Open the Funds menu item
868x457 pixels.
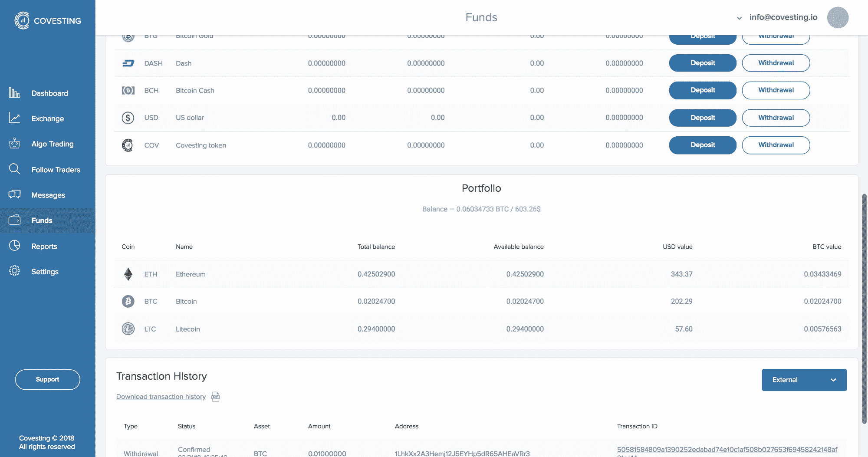point(42,220)
